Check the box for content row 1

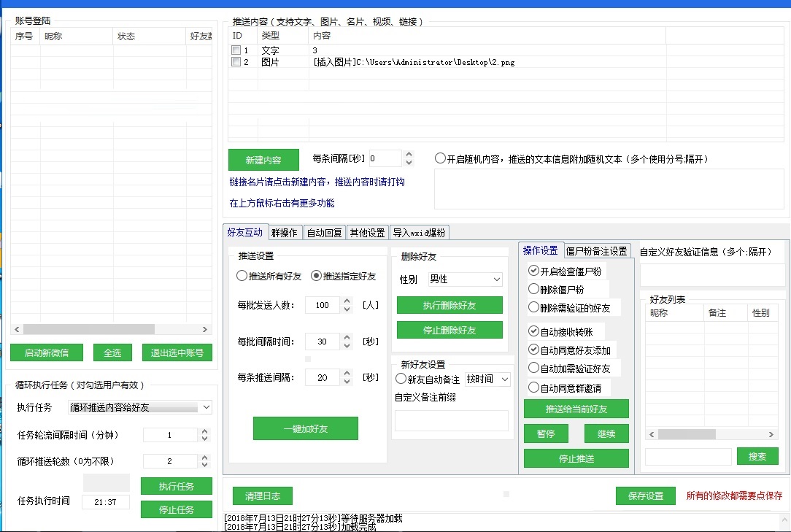click(x=236, y=50)
